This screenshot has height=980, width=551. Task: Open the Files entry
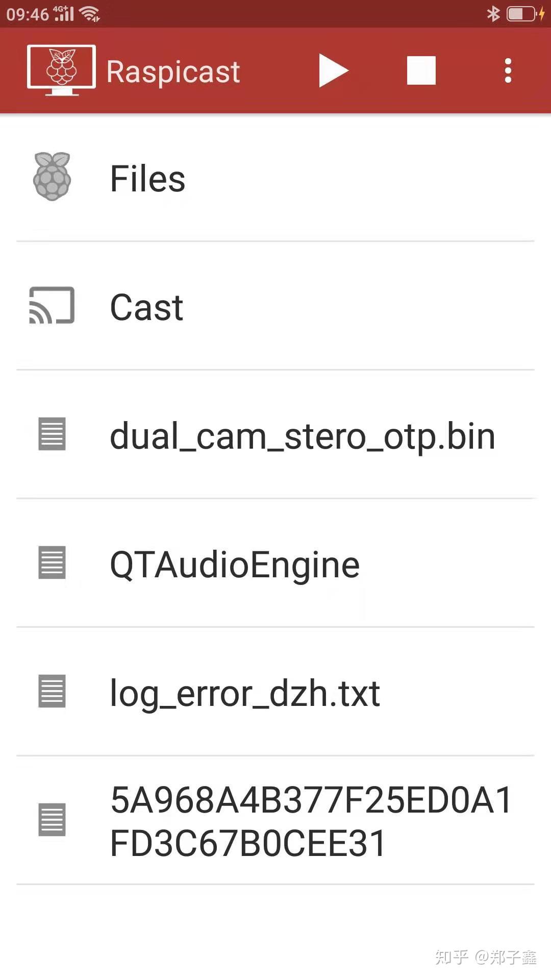(x=147, y=178)
